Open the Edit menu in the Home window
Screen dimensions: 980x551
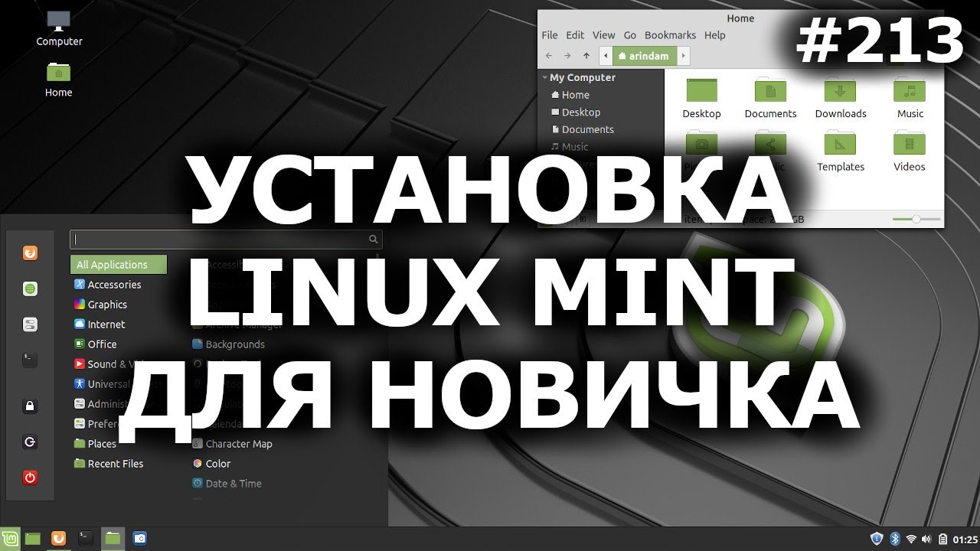575,35
